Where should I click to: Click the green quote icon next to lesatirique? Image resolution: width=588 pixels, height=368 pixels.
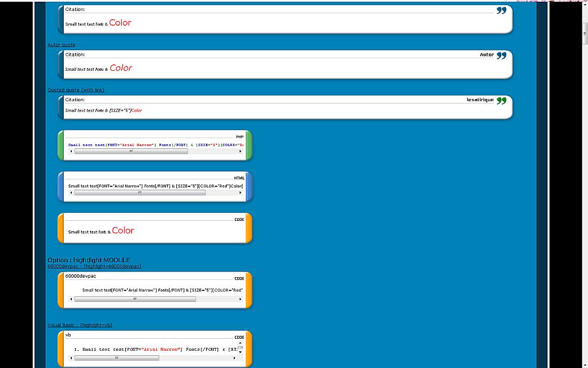click(x=501, y=101)
